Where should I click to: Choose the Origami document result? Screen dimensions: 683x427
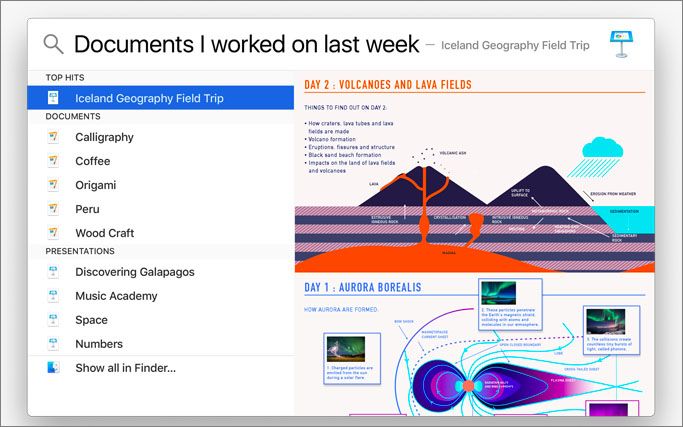pyautogui.click(x=161, y=185)
